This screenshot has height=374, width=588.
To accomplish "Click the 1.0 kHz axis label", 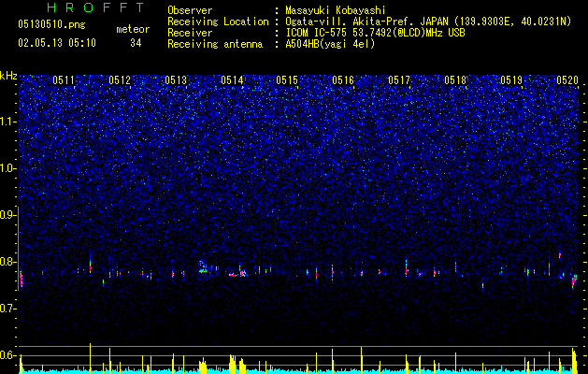I will [7, 168].
